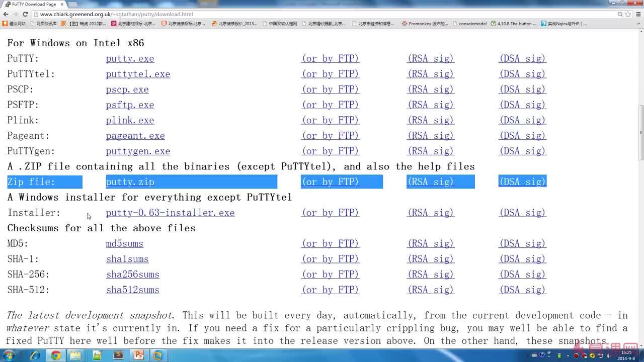The height and width of the screenshot is (362, 644).
Task: Open '(RSA sig)' for sha256sums
Action: [430, 275]
